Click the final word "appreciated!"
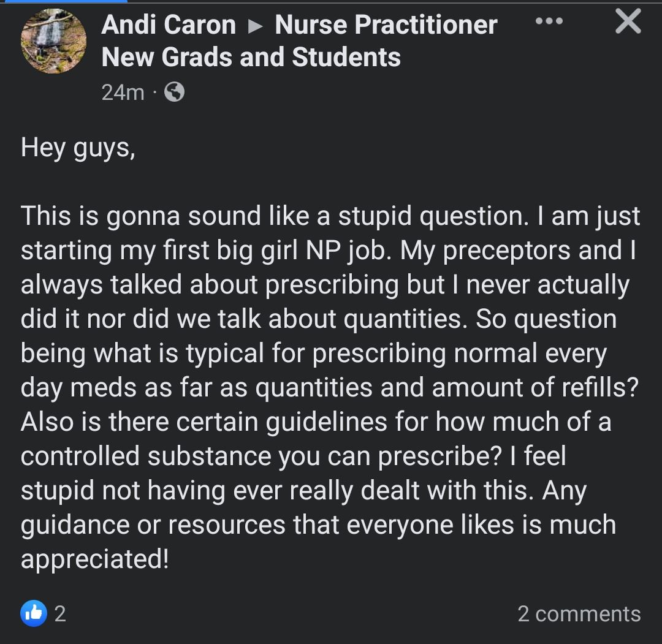This screenshot has height=644, width=662. click(x=95, y=559)
